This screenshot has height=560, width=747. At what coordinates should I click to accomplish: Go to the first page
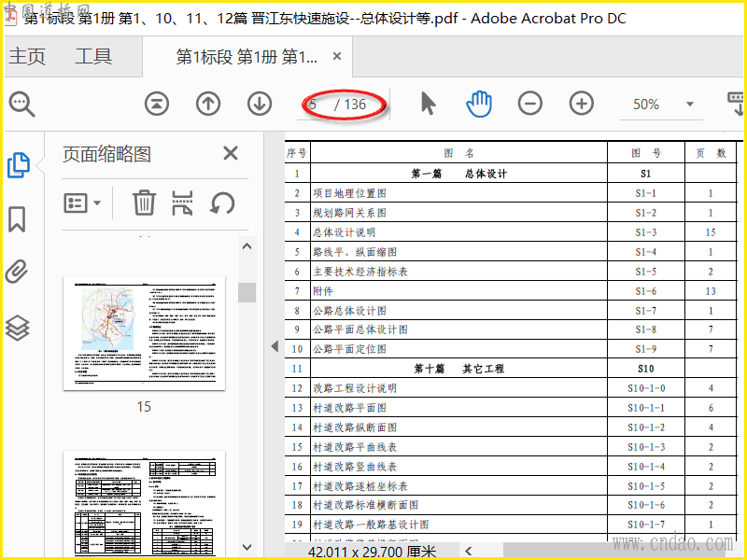pyautogui.click(x=157, y=104)
